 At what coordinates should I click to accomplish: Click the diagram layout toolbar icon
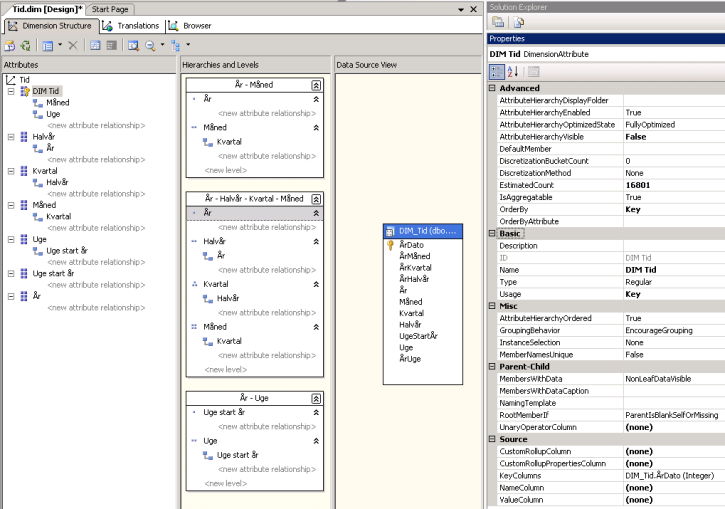176,45
